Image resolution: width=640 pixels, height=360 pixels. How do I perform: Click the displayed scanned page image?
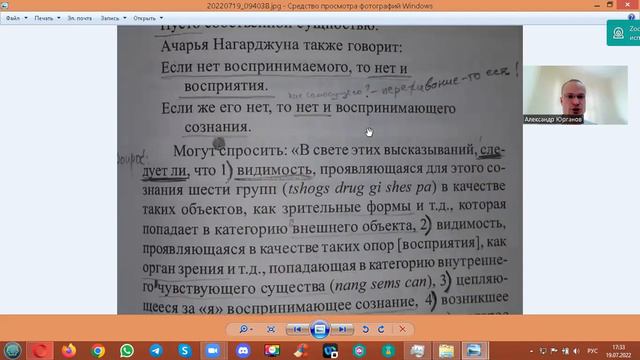[320, 170]
